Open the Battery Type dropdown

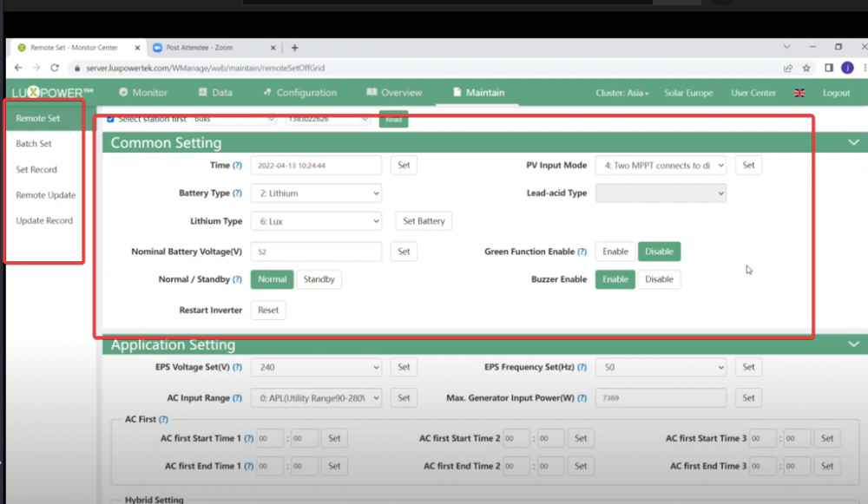click(316, 193)
